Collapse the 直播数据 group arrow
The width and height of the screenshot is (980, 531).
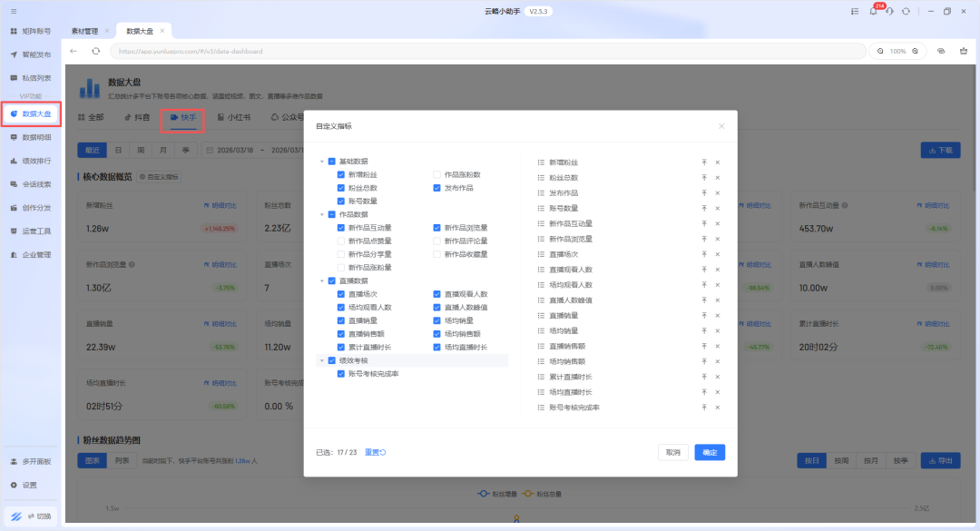322,281
